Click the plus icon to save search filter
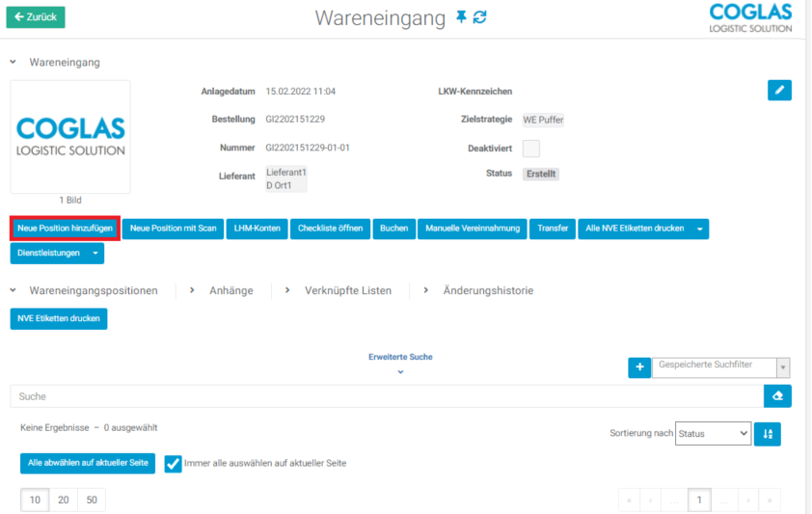The height and width of the screenshot is (514, 812). click(x=639, y=367)
